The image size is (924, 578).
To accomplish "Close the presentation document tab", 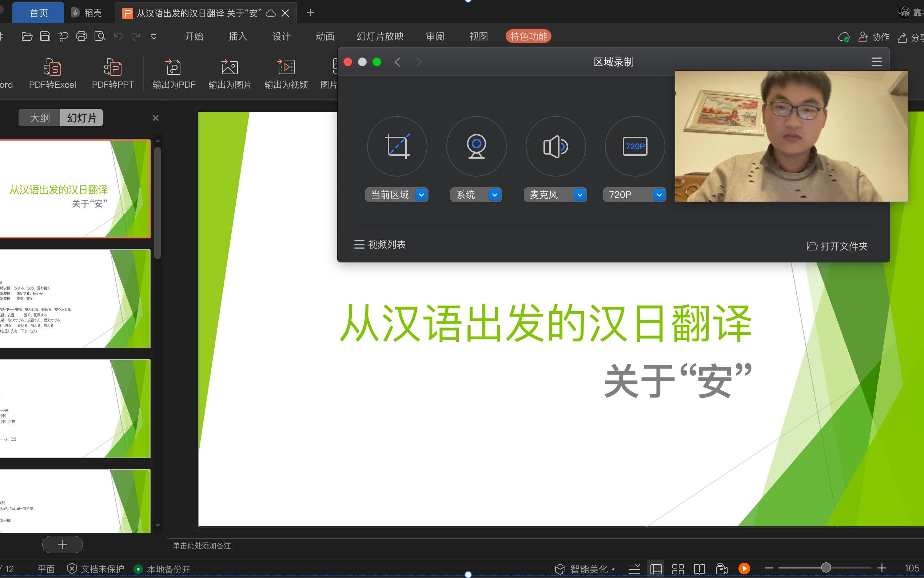I will 285,13.
